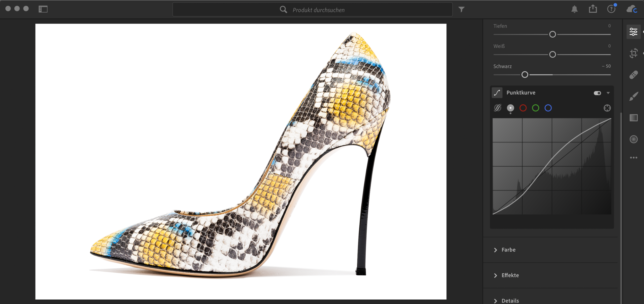The image size is (644, 304).
Task: Click the target adjustment tool in Punktkurve
Action: (x=607, y=108)
